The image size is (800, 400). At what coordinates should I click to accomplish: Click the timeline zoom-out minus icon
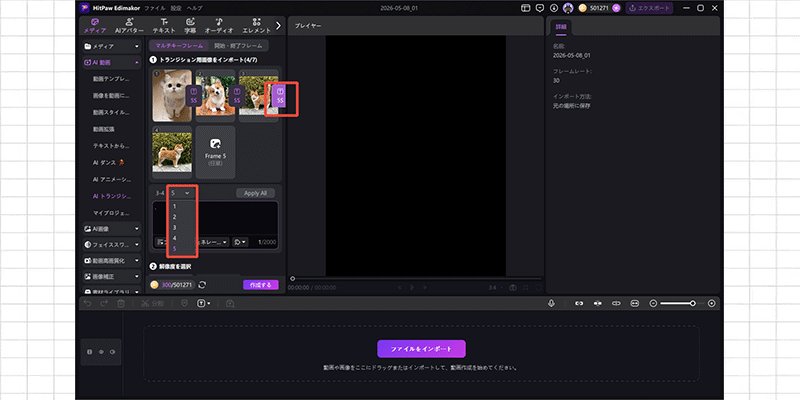[653, 303]
